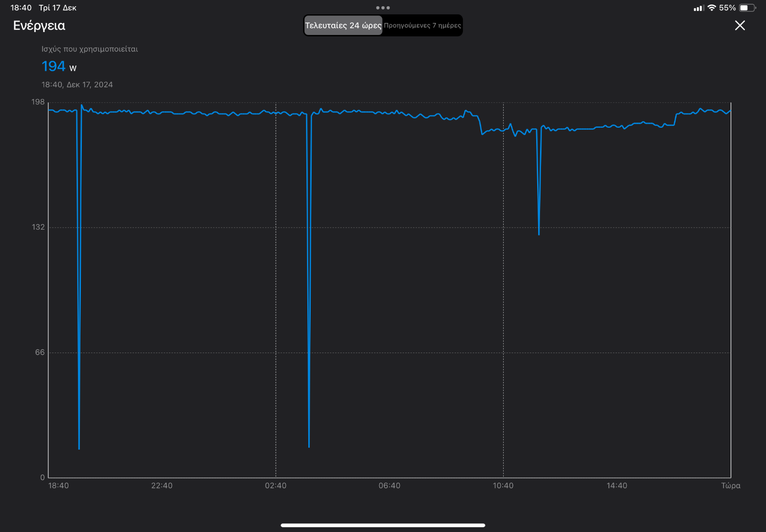
Task: Tap the 194 W power value
Action: tap(59, 66)
